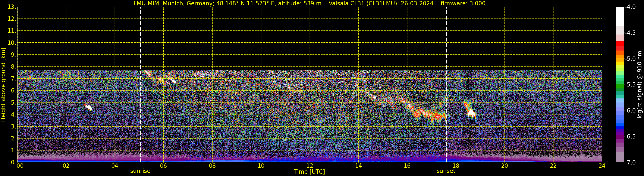Click the '00' time axis tick label
Viewport: 644px width, 176px height.
20,166
